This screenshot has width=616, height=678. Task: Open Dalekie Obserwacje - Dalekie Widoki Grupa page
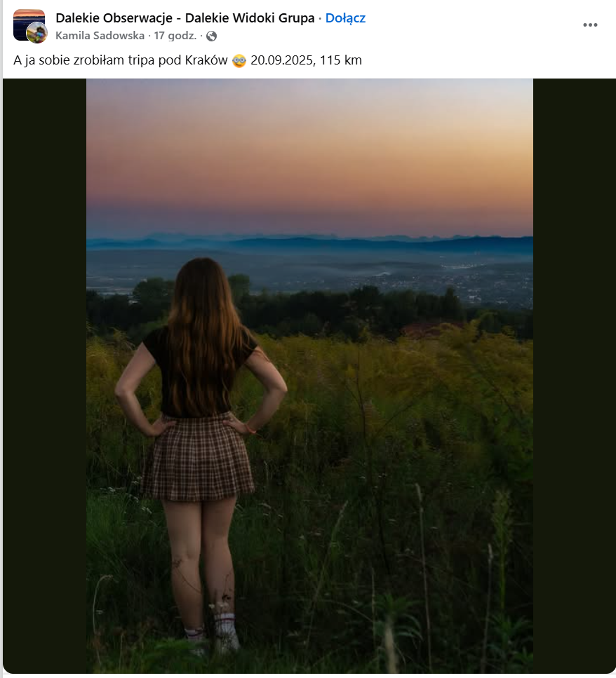tap(185, 18)
